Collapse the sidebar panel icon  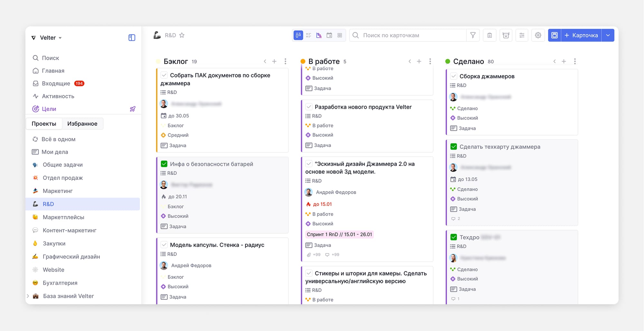[x=132, y=38]
